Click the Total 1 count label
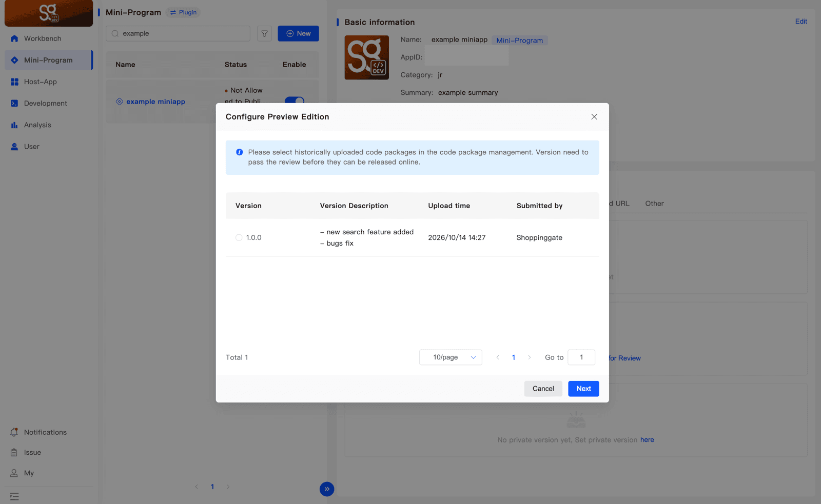Viewport: 821px width, 504px height. coord(237,357)
